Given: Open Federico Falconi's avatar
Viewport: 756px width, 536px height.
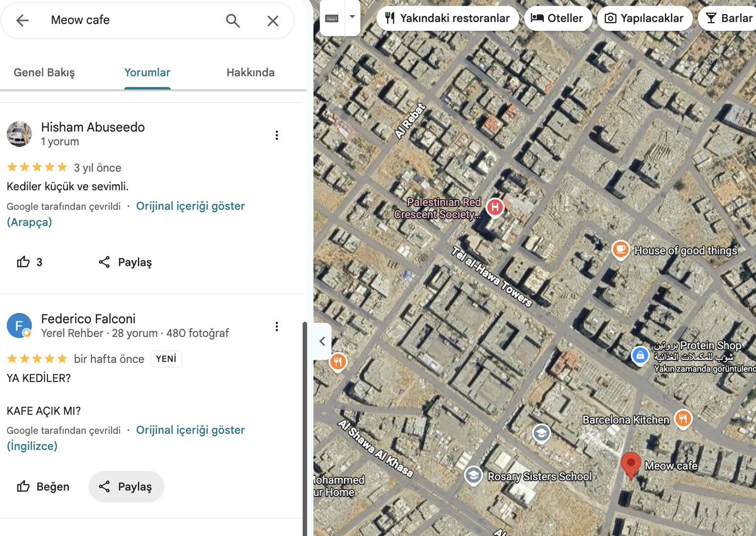Looking at the screenshot, I should pyautogui.click(x=19, y=325).
